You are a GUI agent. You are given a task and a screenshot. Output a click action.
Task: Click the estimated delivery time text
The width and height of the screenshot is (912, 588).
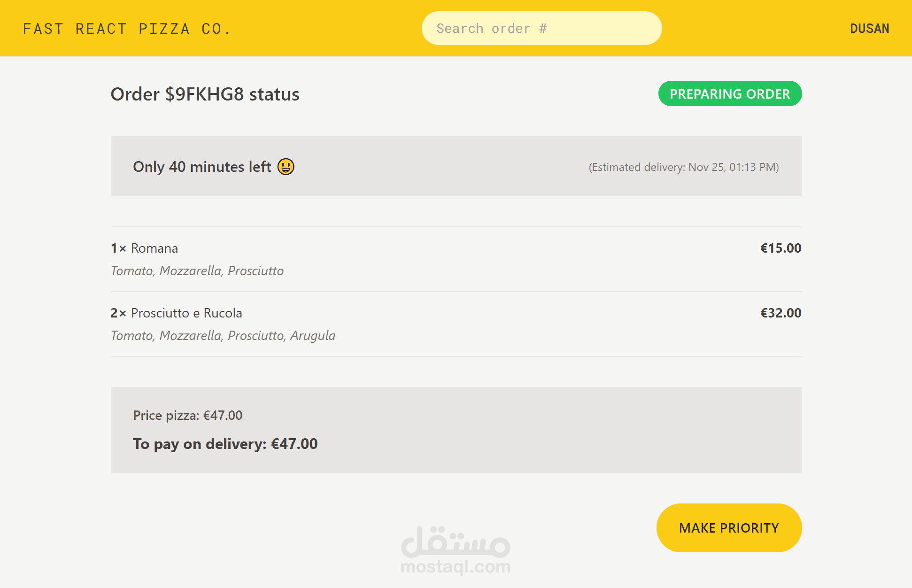point(684,167)
